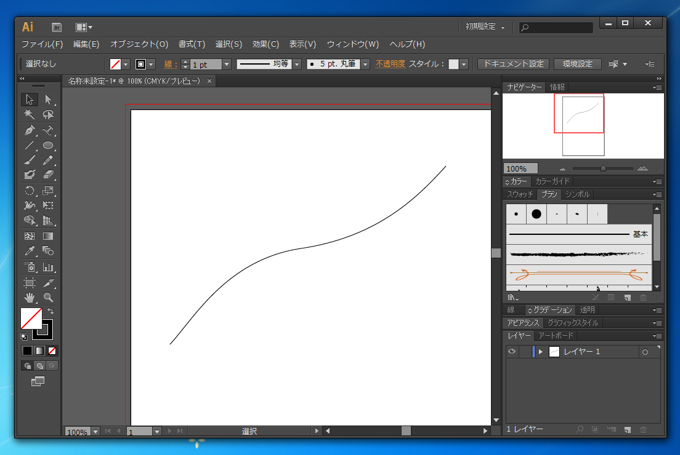Click the Stroke swatch in toolbox
The height and width of the screenshot is (455, 680).
tap(47, 333)
